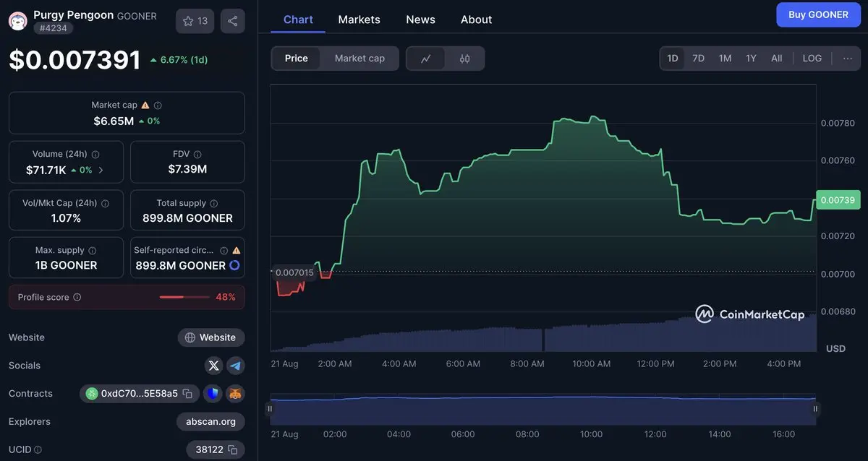Open Max. supply info icon
This screenshot has width=868, height=461.
(x=92, y=250)
